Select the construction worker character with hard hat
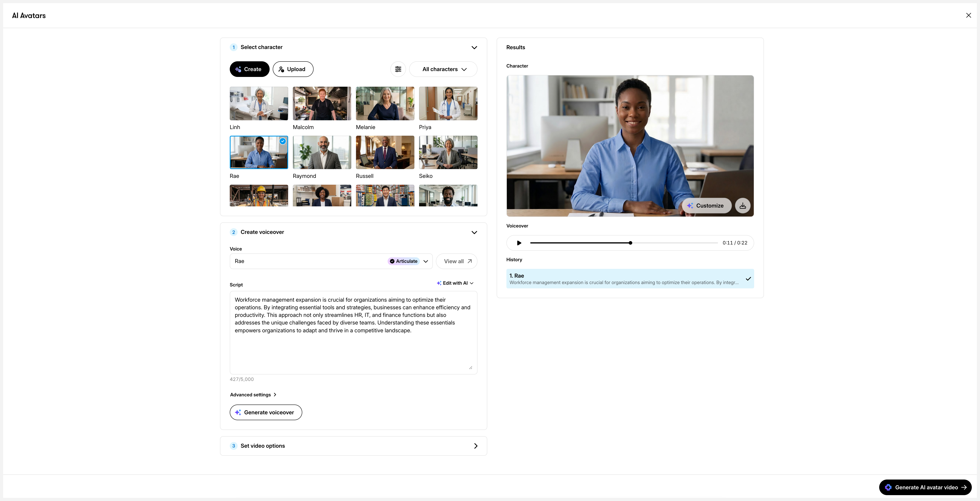The width and height of the screenshot is (980, 501). tap(259, 195)
